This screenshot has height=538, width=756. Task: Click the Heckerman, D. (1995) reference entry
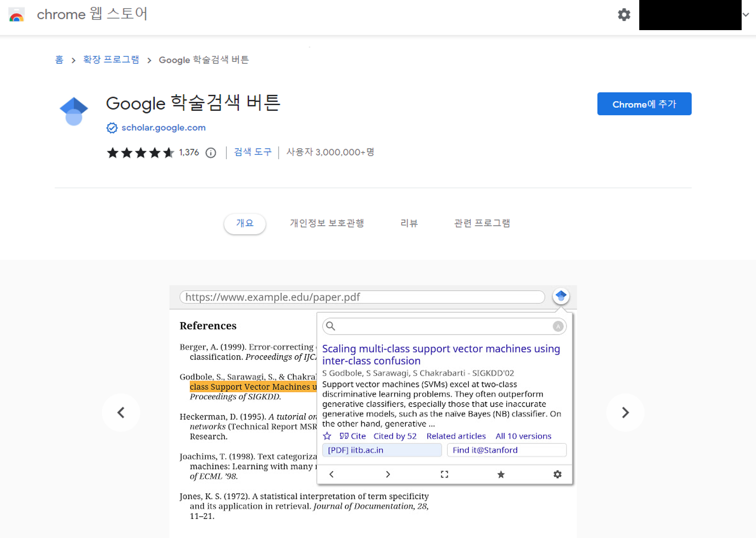pyautogui.click(x=248, y=427)
